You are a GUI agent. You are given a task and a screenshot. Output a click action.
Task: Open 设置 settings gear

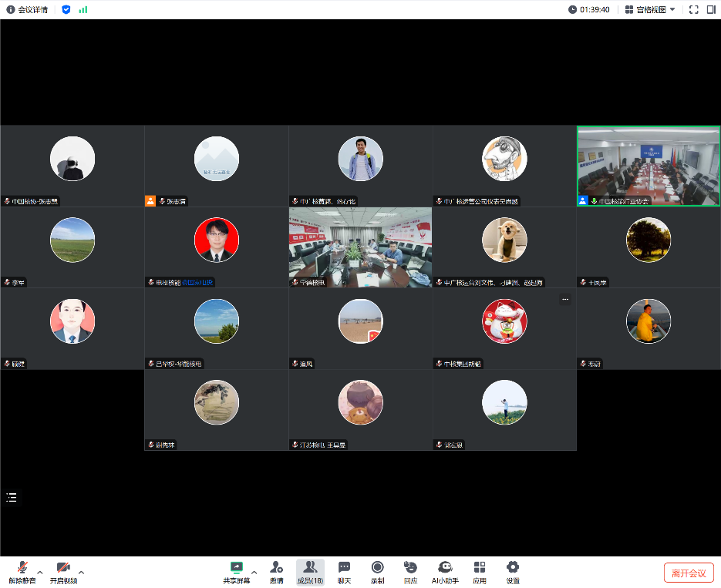click(513, 572)
